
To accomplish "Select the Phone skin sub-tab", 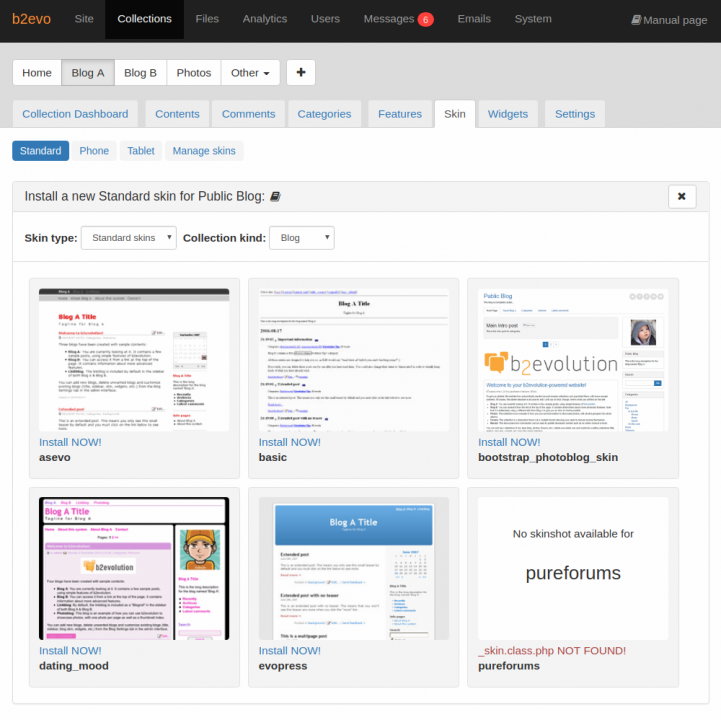I will point(94,151).
